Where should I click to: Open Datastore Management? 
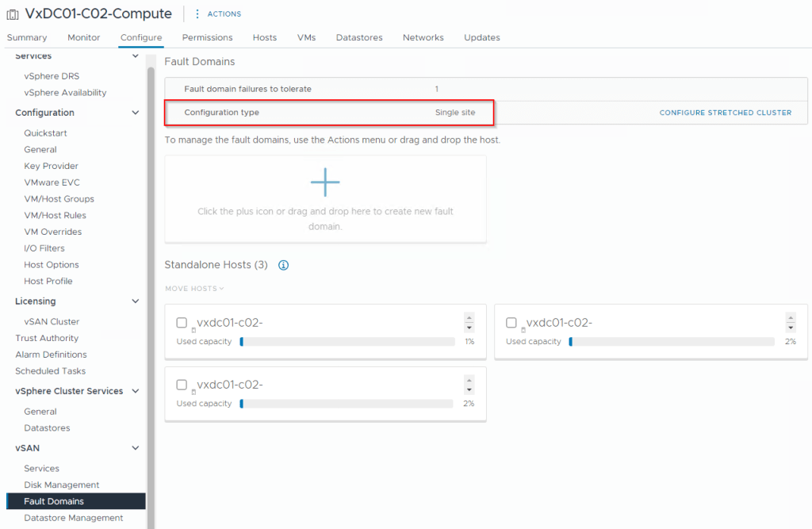point(74,518)
